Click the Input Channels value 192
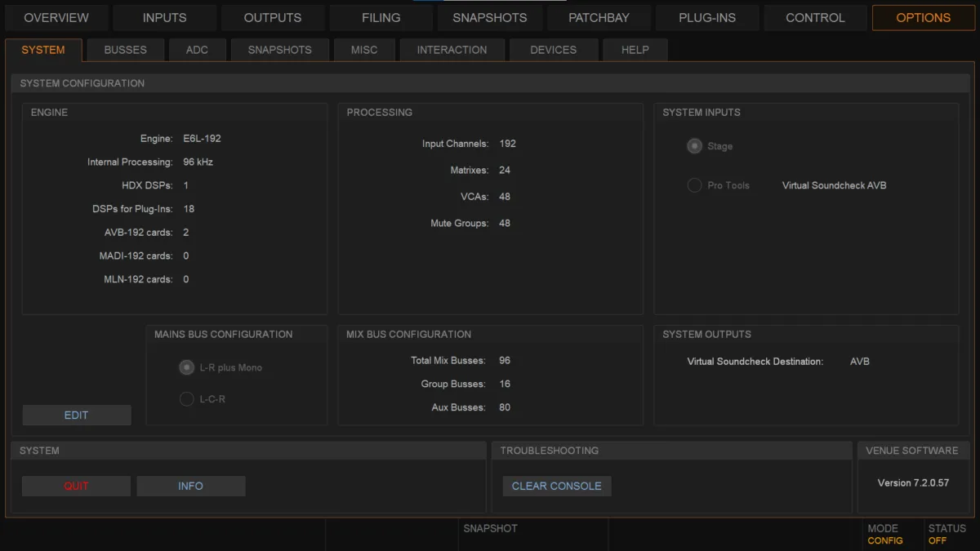Viewport: 980px width, 551px height. pyautogui.click(x=507, y=144)
